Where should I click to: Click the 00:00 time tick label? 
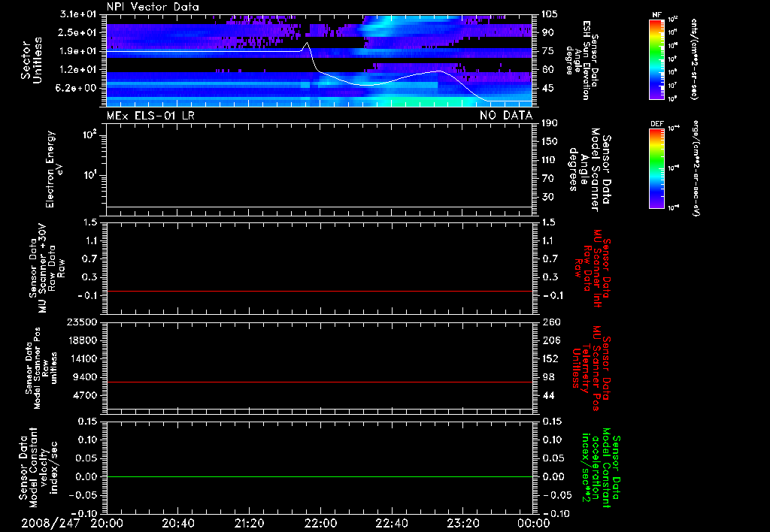click(533, 524)
